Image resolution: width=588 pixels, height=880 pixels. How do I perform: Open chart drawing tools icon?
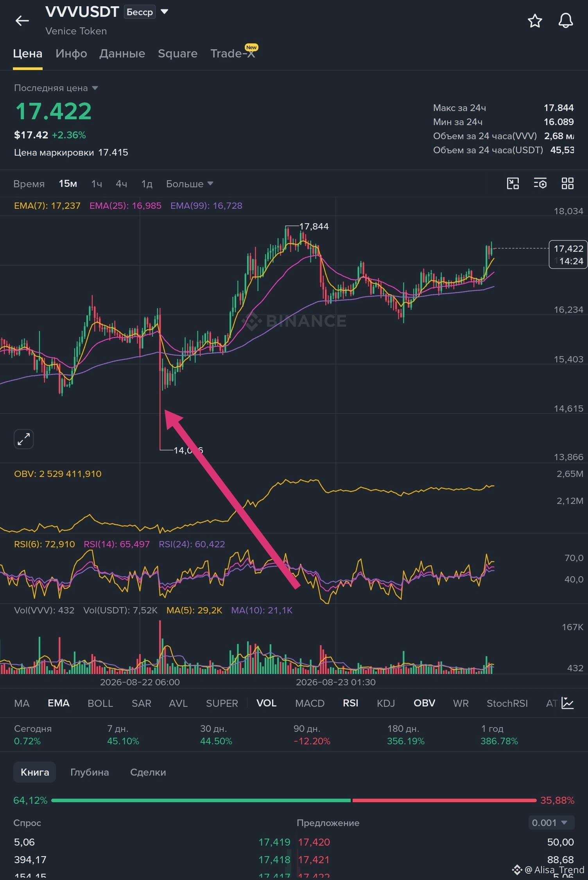pos(513,183)
